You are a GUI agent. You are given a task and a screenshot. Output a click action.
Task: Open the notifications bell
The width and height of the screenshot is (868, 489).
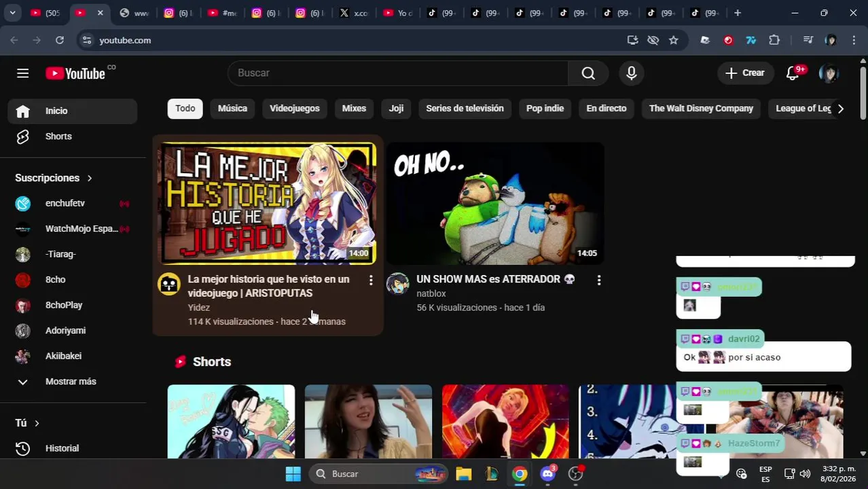(793, 73)
